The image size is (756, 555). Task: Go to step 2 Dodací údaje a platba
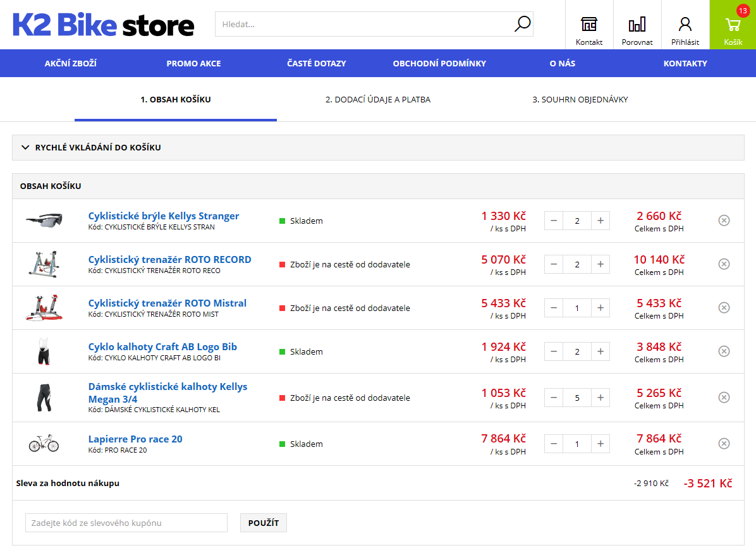click(x=377, y=99)
